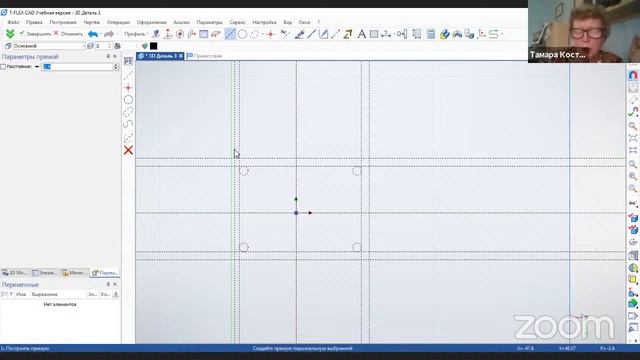Screen dimensions: 640x360
Task: Toggle the Расстояние checkbox
Action: (3, 67)
